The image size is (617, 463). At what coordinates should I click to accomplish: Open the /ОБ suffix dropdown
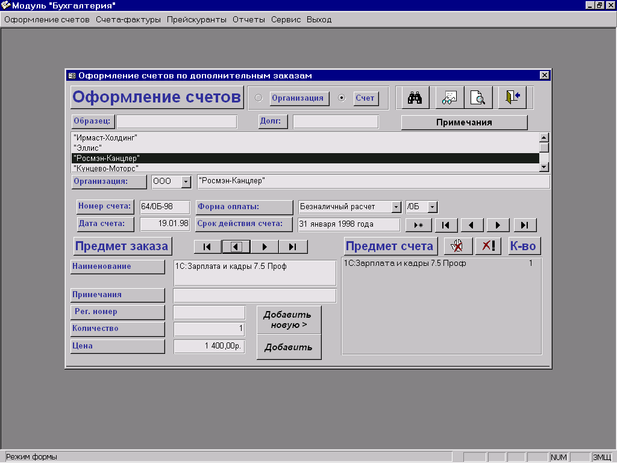432,207
